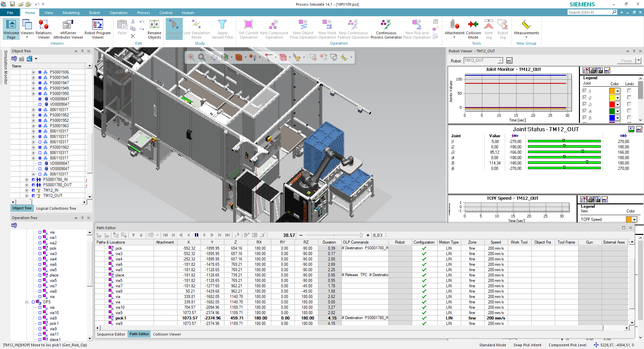Open Viewers dropdown arrow

point(27,37)
